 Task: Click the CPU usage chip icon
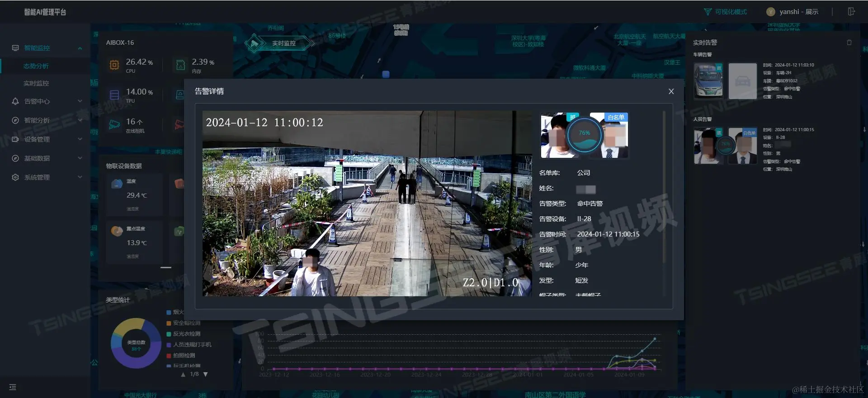point(114,65)
